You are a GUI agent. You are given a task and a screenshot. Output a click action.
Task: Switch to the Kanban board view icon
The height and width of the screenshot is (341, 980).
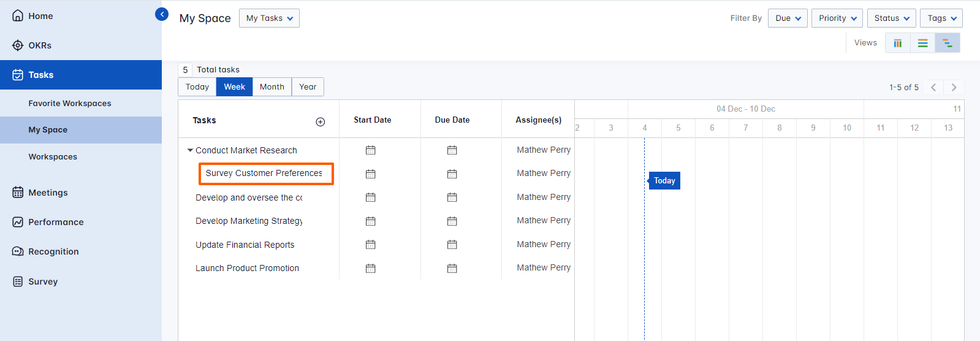click(898, 43)
